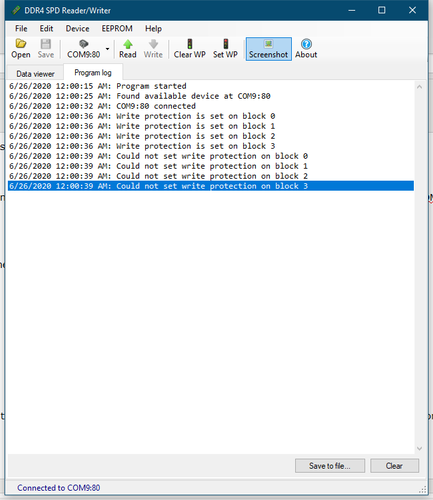Click the log scrollbar up arrow
Viewport: 433px width, 500px height.
click(x=419, y=87)
